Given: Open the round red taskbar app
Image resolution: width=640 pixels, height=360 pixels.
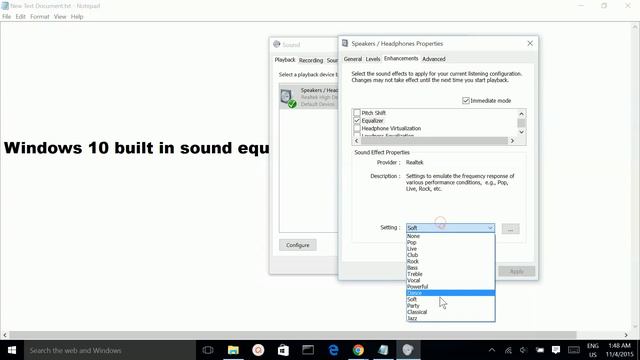Looking at the screenshot, I should (x=258, y=350).
